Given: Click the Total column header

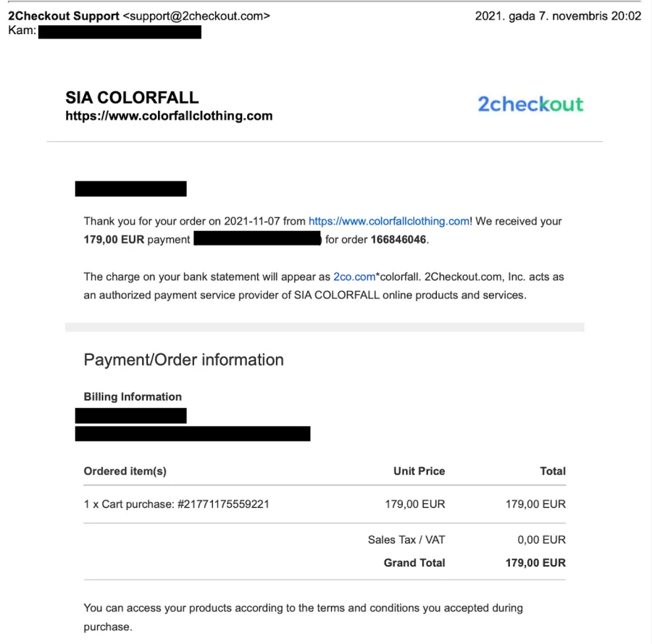Looking at the screenshot, I should pos(553,471).
